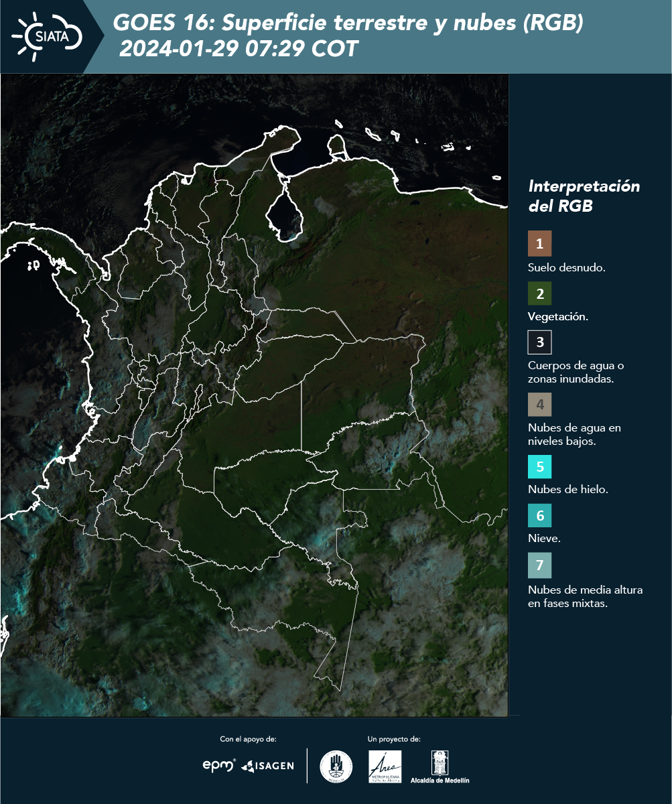
Task: Click the title 'GOES 16: Superficie terrestre y nubes (RGB)'
Action: pyautogui.click(x=348, y=23)
